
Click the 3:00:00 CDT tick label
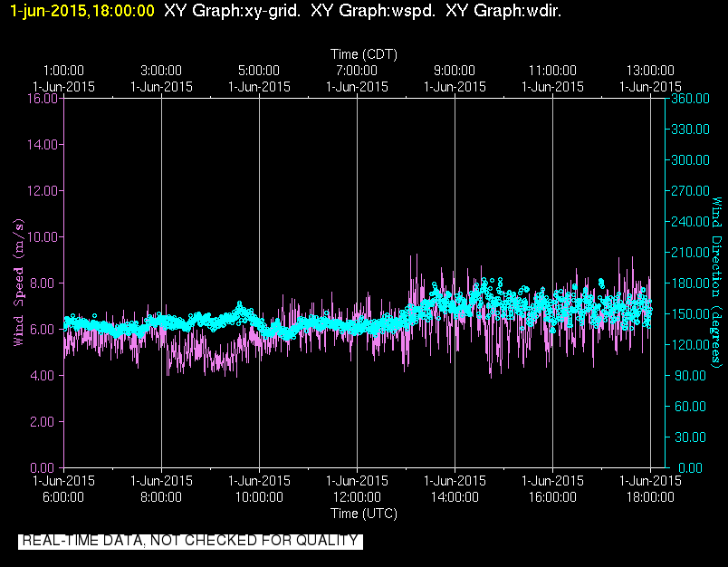tap(161, 71)
